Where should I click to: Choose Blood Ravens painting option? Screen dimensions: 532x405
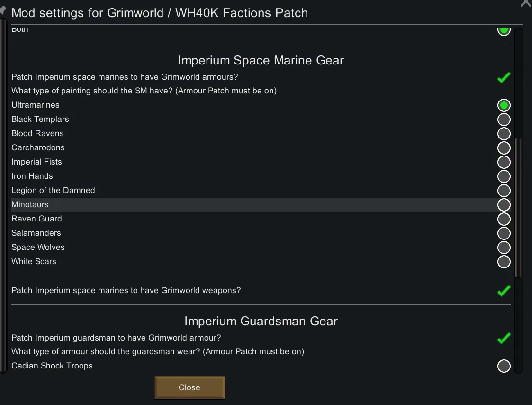[504, 134]
